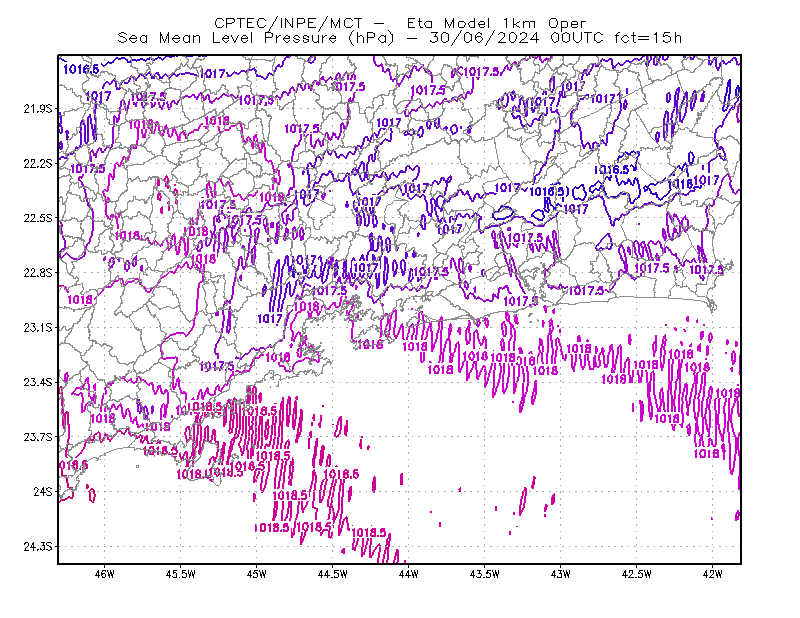
Task: Click the 46W longitude axis label
Action: point(105,574)
